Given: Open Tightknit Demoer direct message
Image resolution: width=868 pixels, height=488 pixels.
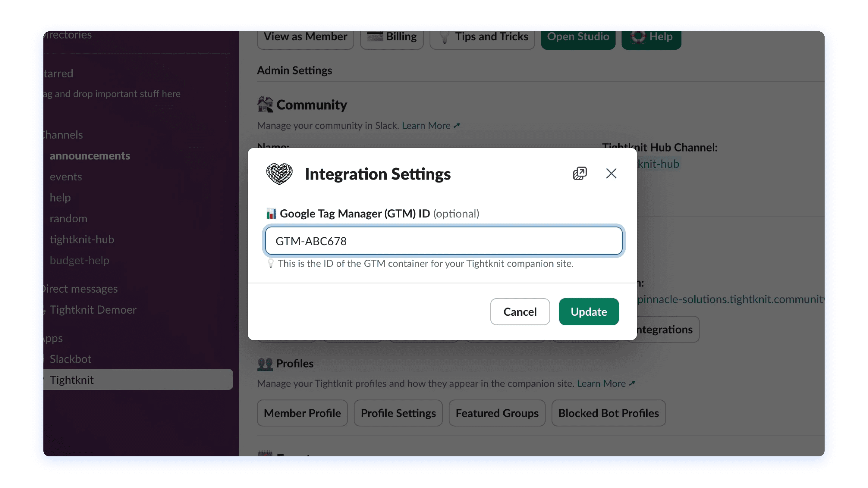Looking at the screenshot, I should (93, 309).
